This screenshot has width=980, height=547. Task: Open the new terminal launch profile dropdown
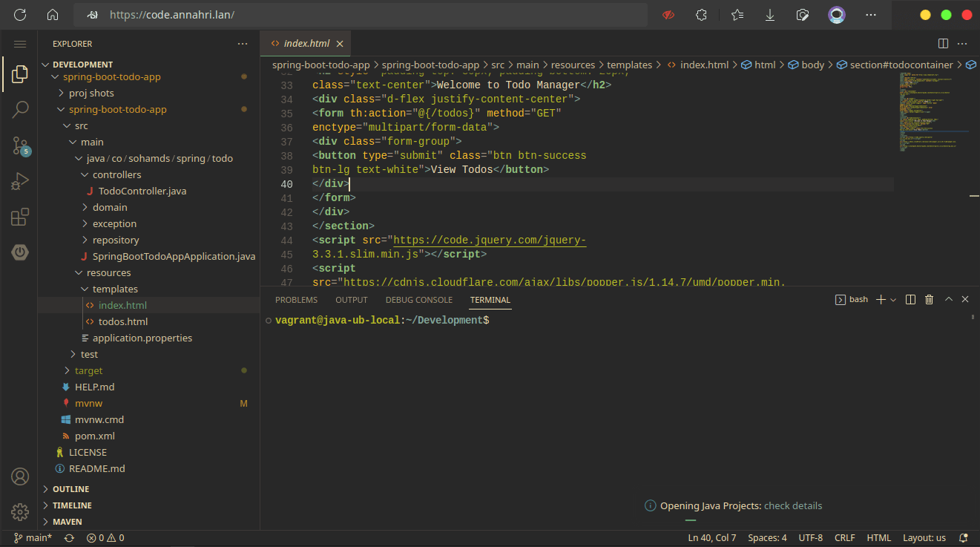tap(893, 299)
